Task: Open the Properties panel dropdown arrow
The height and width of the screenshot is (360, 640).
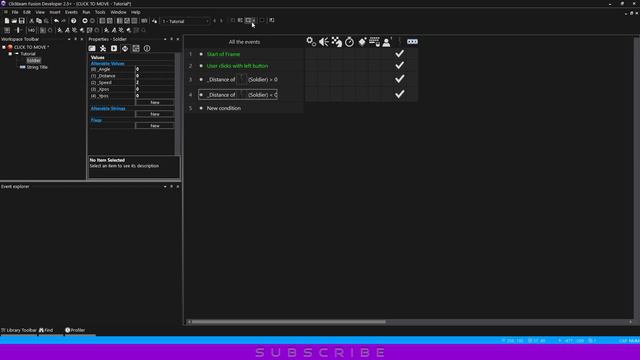Action: tap(165, 39)
